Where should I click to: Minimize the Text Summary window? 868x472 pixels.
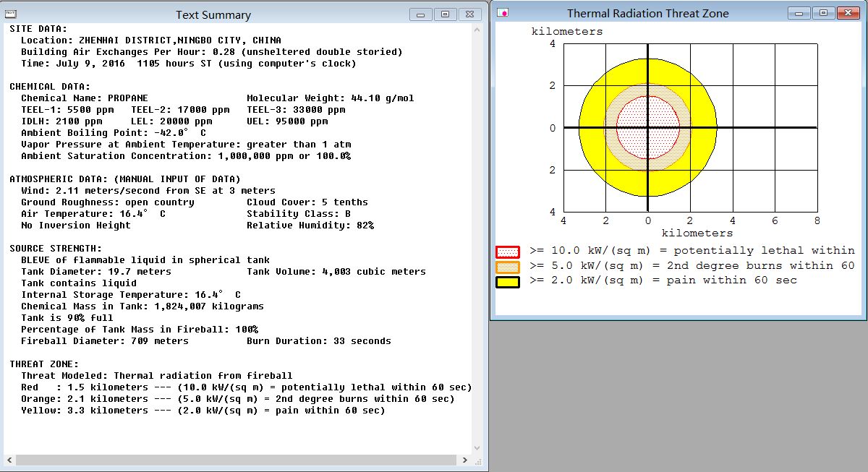point(421,14)
